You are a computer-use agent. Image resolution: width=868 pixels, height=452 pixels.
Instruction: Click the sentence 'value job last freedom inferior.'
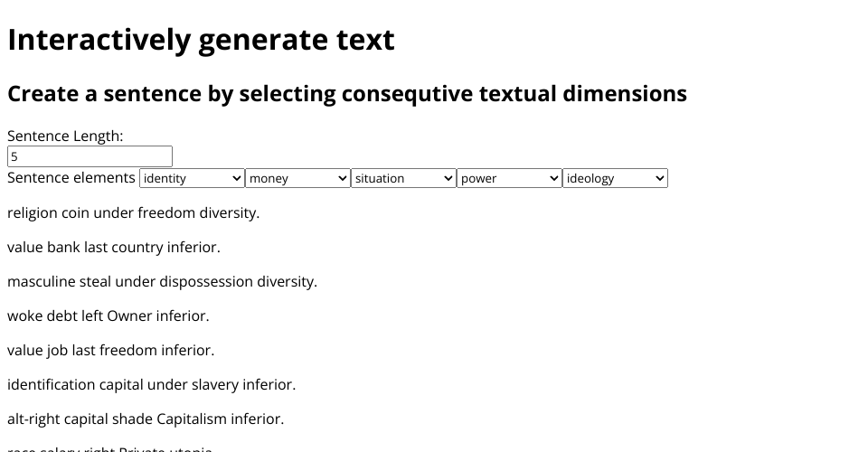point(110,351)
